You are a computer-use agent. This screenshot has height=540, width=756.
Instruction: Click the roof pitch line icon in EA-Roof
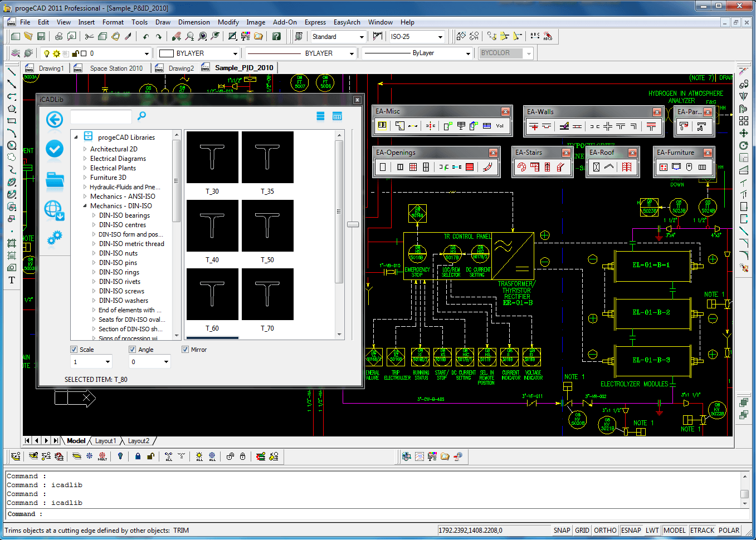[x=609, y=167]
